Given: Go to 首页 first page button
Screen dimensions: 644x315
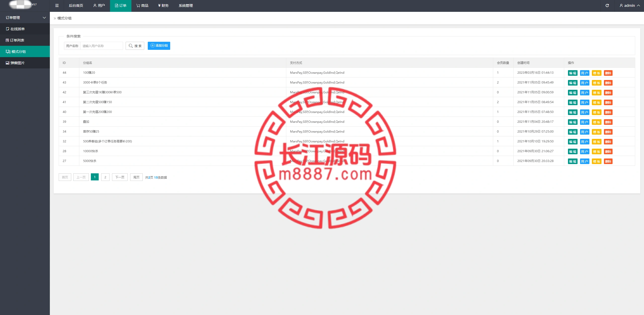Looking at the screenshot, I should point(65,177).
